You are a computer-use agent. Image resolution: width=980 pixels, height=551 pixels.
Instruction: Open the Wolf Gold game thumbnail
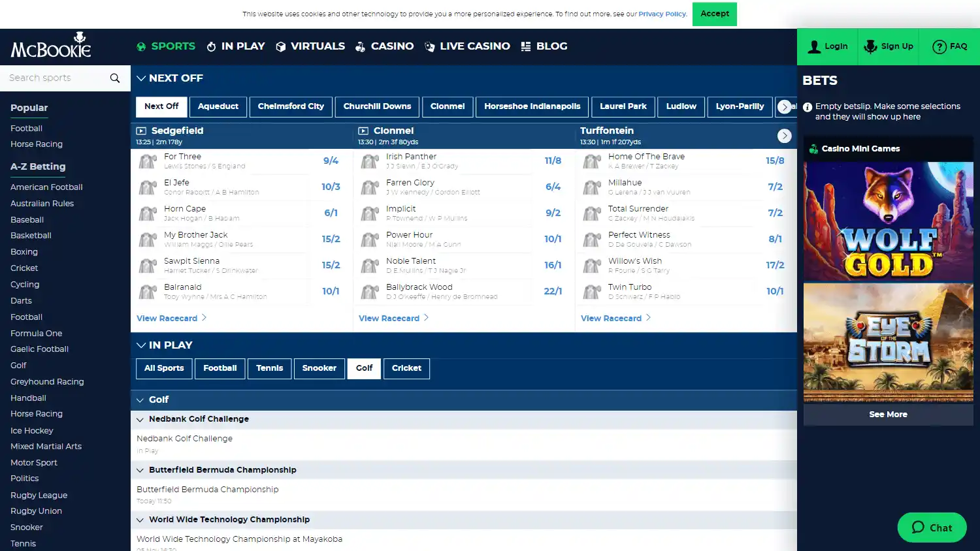(889, 221)
